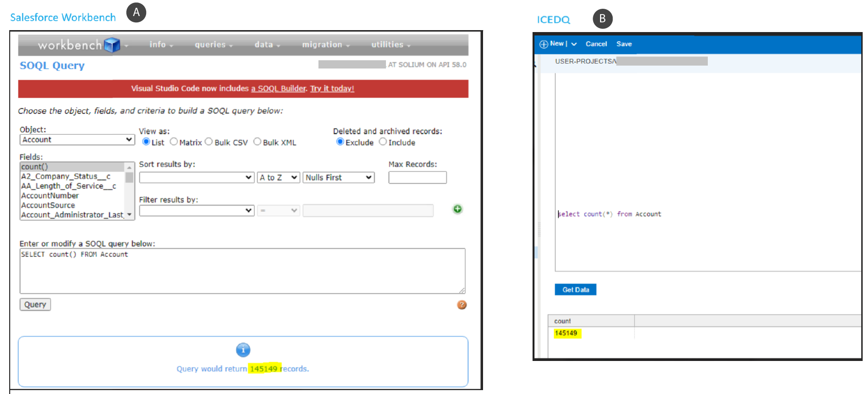The height and width of the screenshot is (394, 868).
Task: Choose the Bulk CSV view option
Action: click(209, 142)
